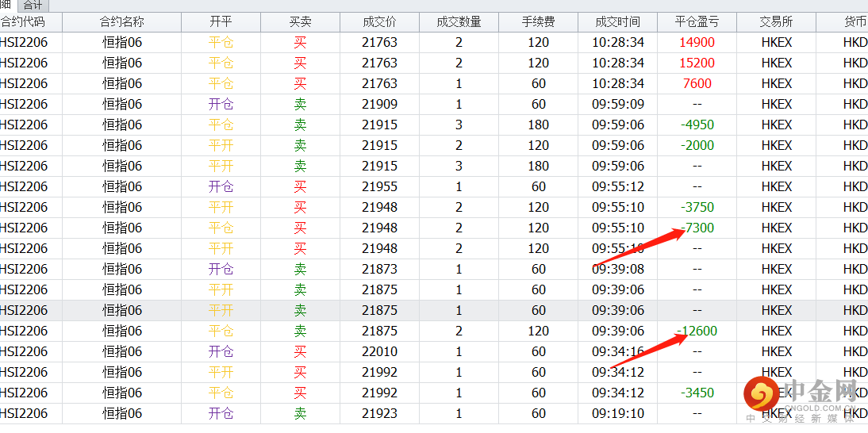Click the price cell 21923
868x433 pixels.
click(x=380, y=414)
